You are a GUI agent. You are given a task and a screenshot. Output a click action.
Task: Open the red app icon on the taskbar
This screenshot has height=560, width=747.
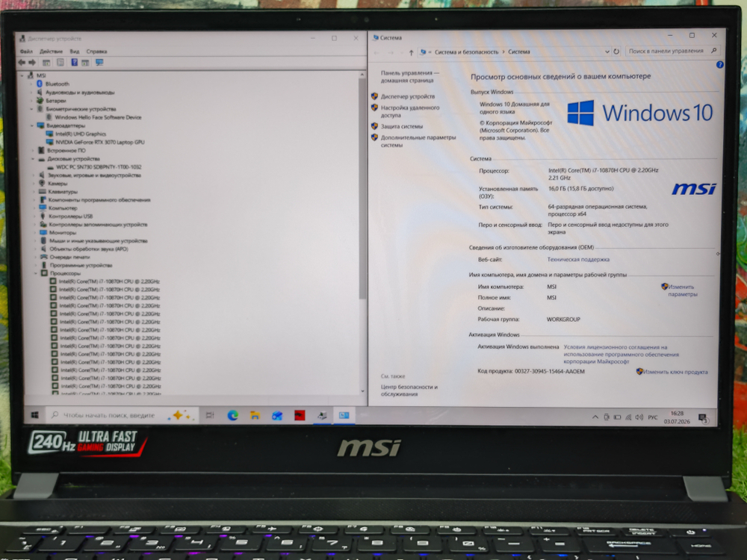coord(300,415)
